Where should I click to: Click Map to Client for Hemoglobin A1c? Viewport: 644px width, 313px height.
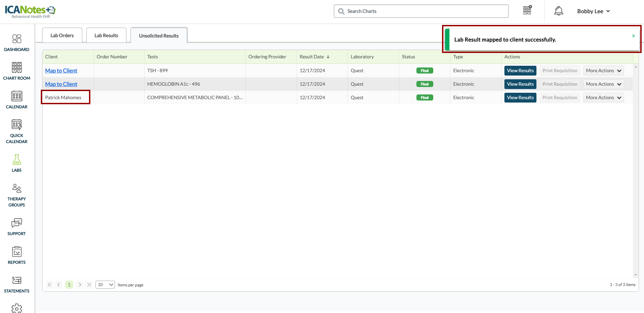coord(61,84)
